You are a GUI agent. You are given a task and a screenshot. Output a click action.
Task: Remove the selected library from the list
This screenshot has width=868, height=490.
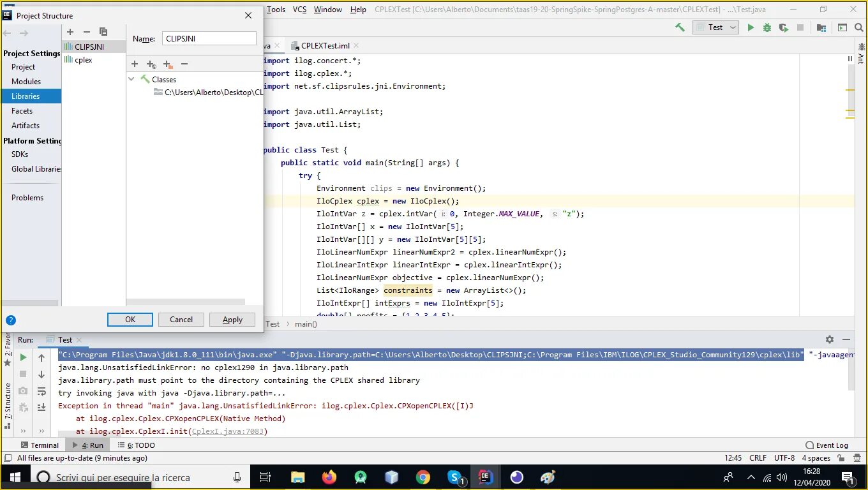[x=87, y=32]
